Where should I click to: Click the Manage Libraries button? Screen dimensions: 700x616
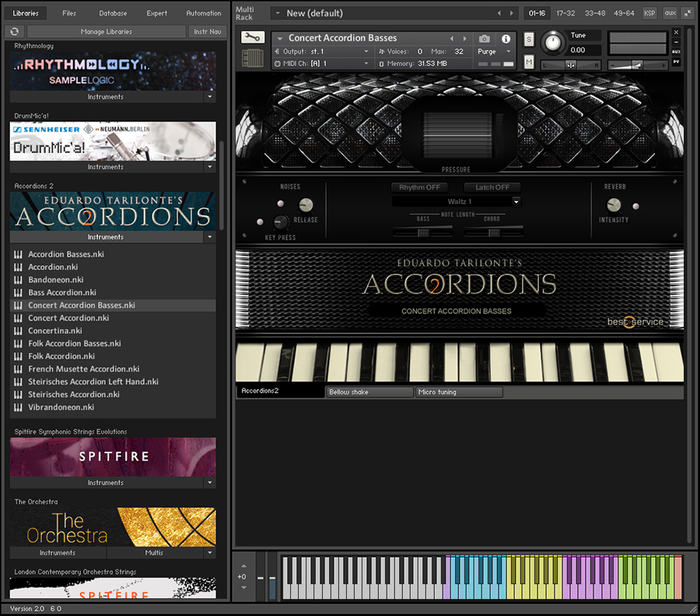coord(107,32)
